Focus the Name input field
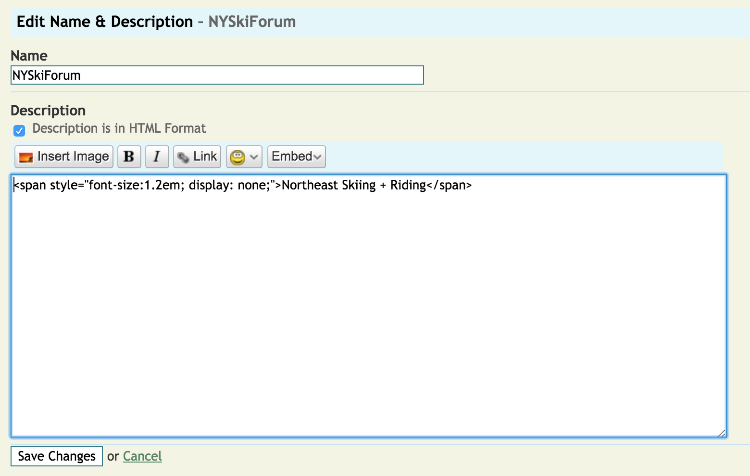 pyautogui.click(x=217, y=75)
